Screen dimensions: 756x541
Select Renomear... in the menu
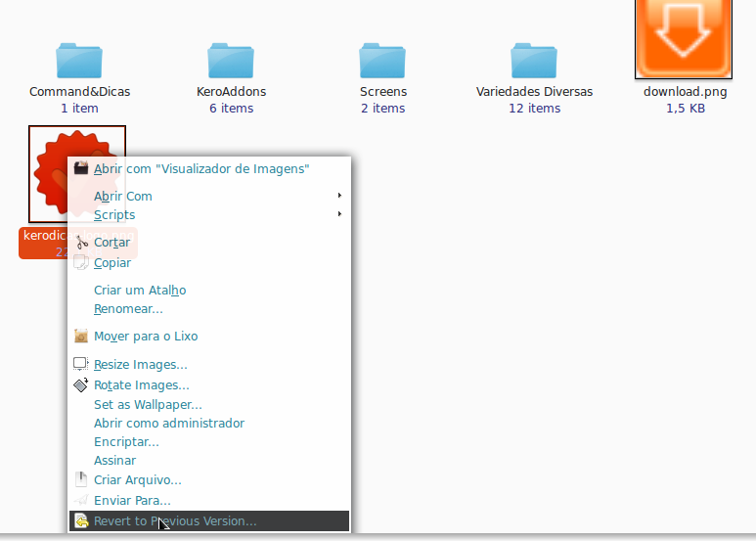(x=209, y=308)
